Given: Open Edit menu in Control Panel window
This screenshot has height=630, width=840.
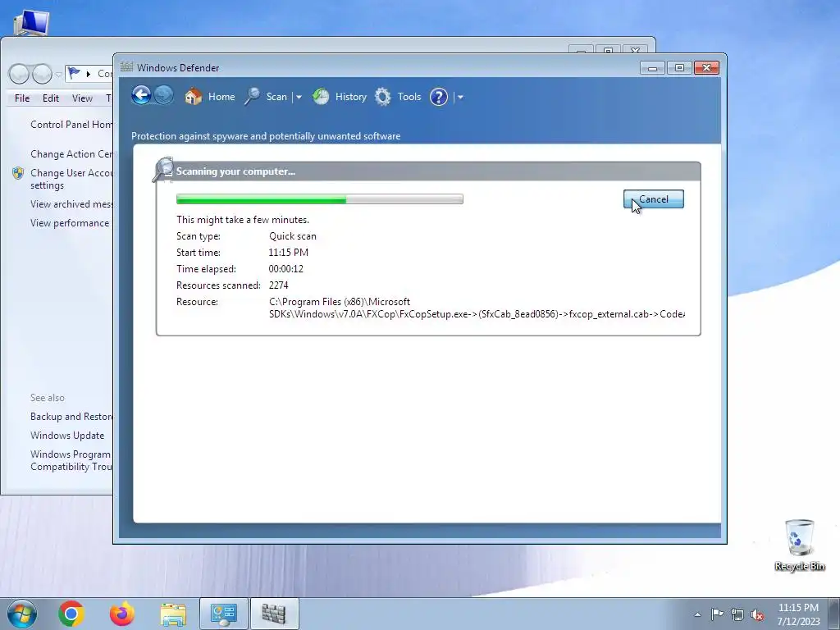Looking at the screenshot, I should (51, 98).
